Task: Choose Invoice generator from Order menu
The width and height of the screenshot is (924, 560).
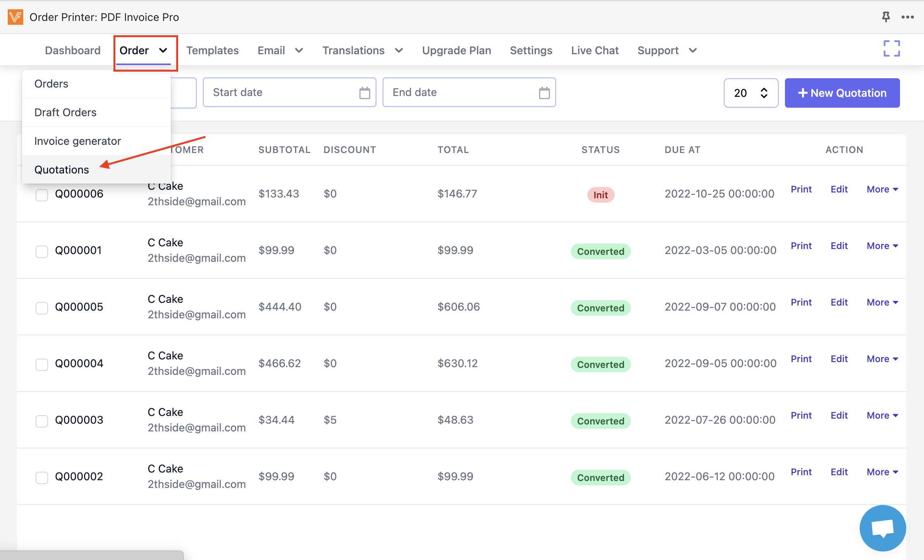Action: point(77,141)
